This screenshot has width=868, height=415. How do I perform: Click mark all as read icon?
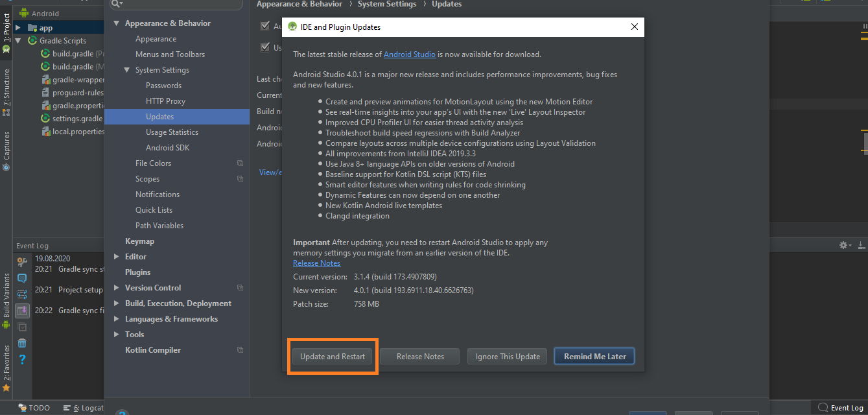22,327
